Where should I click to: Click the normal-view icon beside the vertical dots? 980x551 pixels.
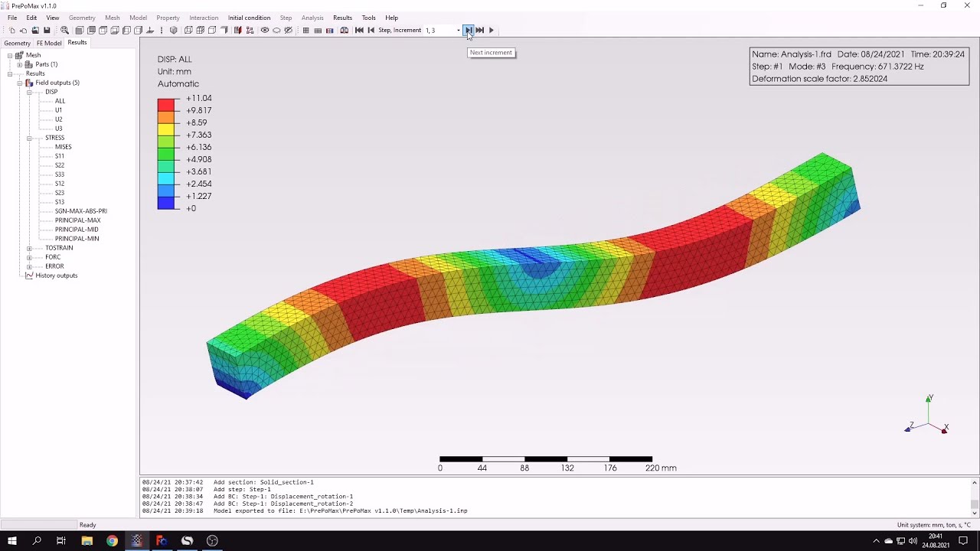(150, 30)
